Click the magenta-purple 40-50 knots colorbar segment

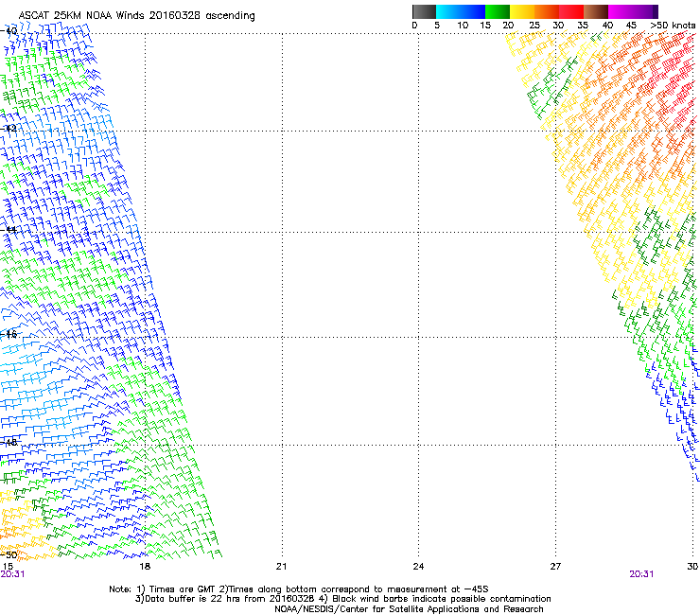coord(633,11)
